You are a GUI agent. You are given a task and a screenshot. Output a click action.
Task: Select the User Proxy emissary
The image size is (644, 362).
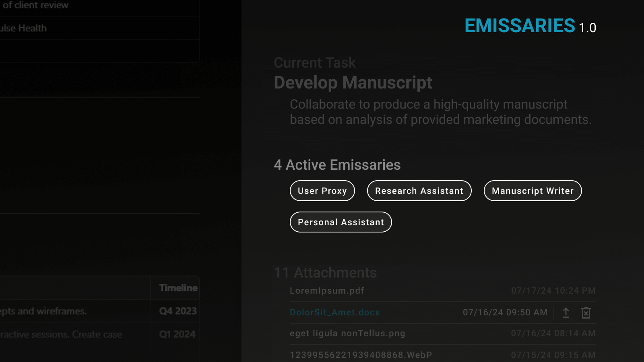coord(322,191)
